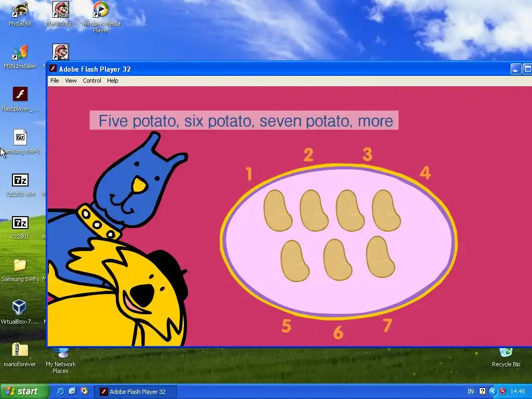The image size is (532, 399).
Task: Launch Internet Explorer from quick launch
Action: [x=60, y=391]
